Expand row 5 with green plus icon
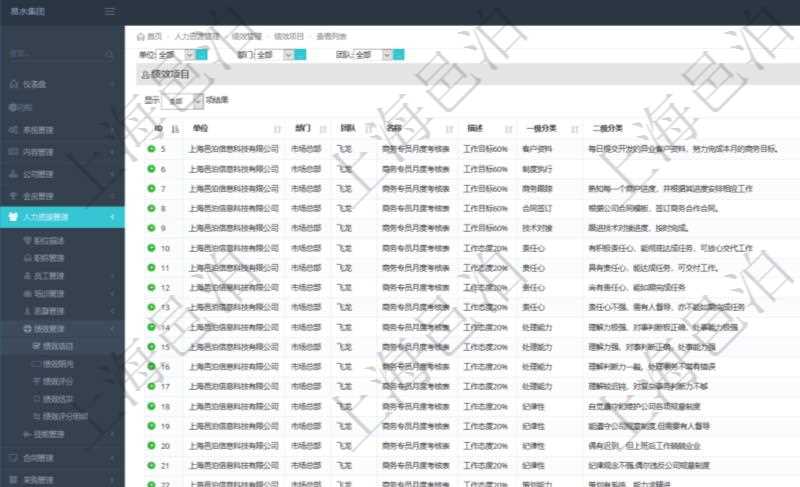The width and height of the screenshot is (800, 487). point(152,149)
